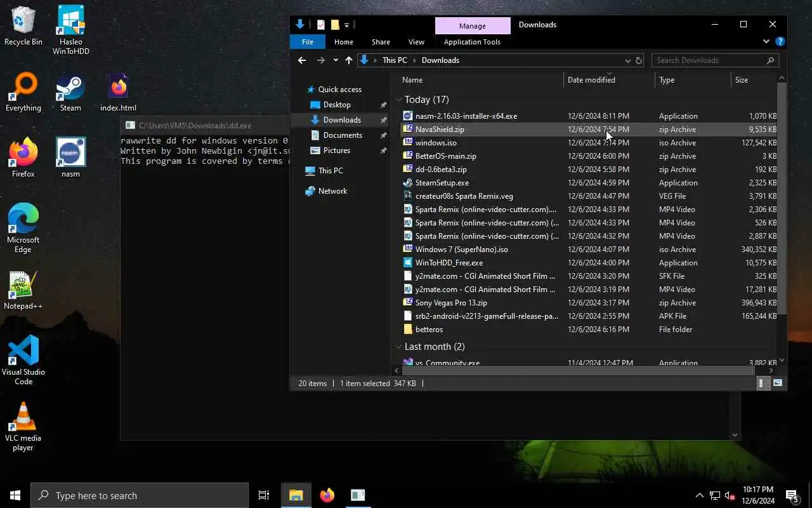The height and width of the screenshot is (508, 812).
Task: Click the New folder icon in quick access toolbar
Action: [335, 25]
